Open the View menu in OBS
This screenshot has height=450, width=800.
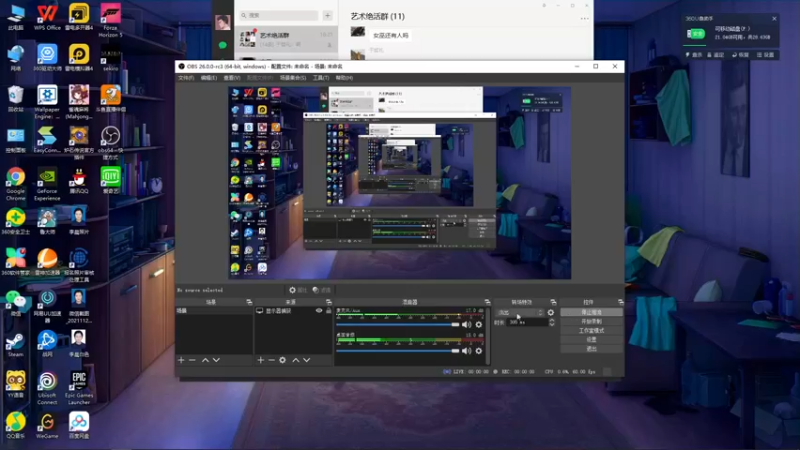(x=232, y=78)
